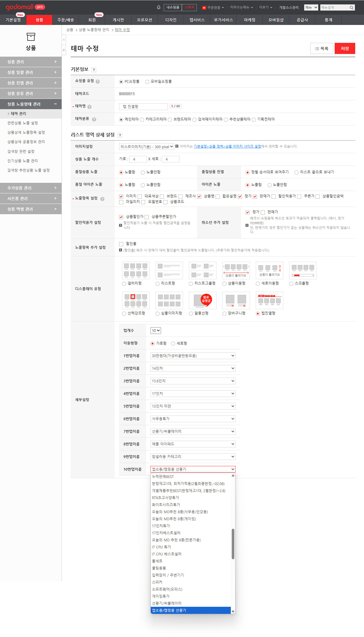Click the 심플이미지형 layout thumbnail
The width and height of the screenshot is (364, 637).
tap(169, 300)
